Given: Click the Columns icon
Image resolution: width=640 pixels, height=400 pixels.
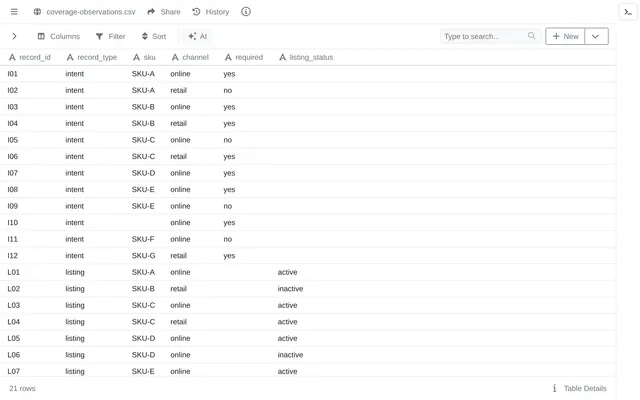Looking at the screenshot, I should coord(41,36).
